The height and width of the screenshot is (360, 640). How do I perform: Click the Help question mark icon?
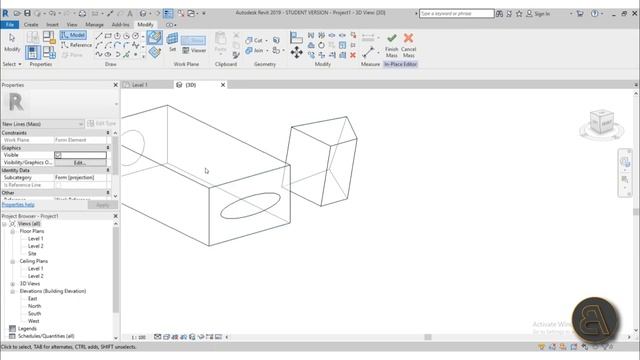595,13
